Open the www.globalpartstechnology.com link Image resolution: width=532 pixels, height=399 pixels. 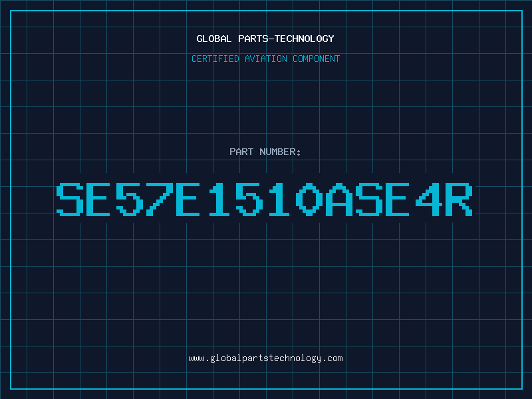(265, 358)
